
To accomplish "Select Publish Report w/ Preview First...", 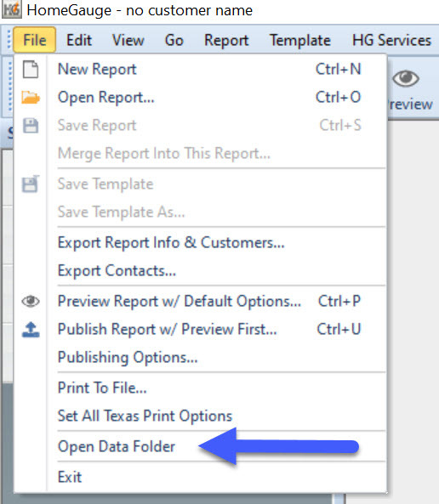I will pos(200,330).
